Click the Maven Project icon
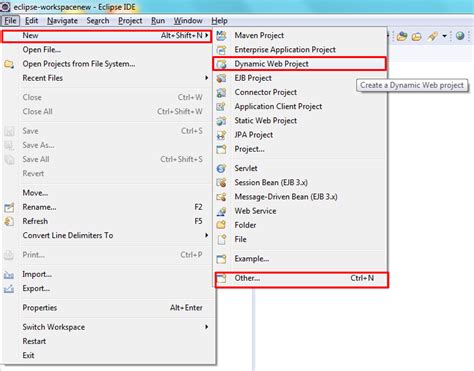 coord(221,35)
